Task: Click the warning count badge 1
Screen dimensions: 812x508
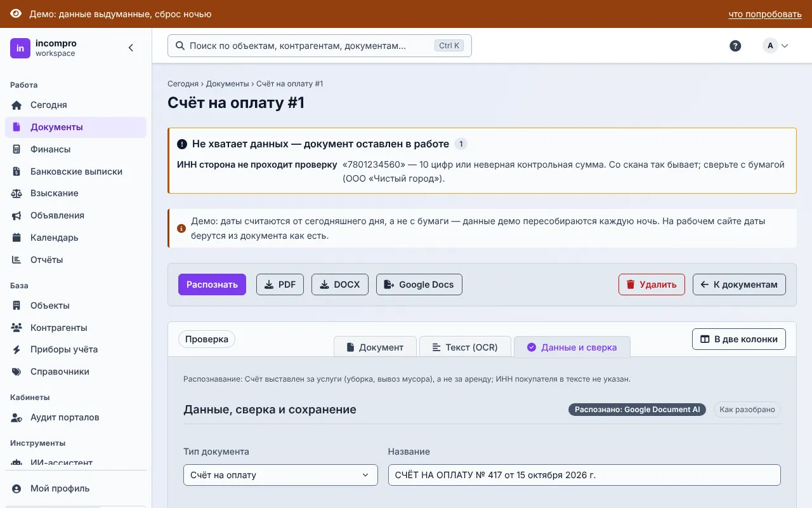Action: [461, 144]
